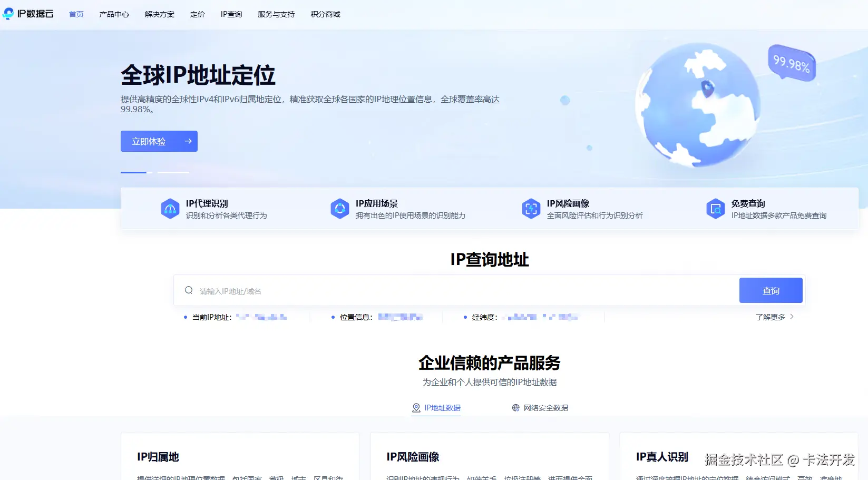Open the 服务与支持 menu
The width and height of the screenshot is (868, 480).
(x=276, y=14)
